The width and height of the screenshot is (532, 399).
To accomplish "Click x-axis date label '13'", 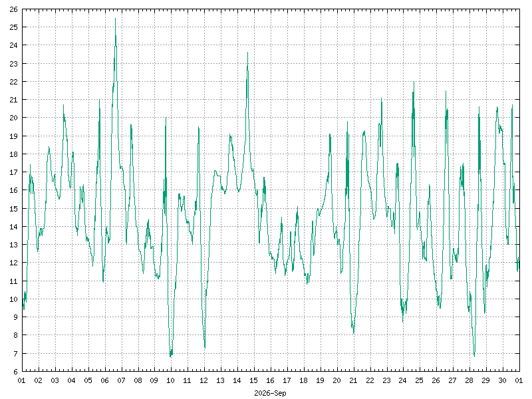I will [x=221, y=380].
